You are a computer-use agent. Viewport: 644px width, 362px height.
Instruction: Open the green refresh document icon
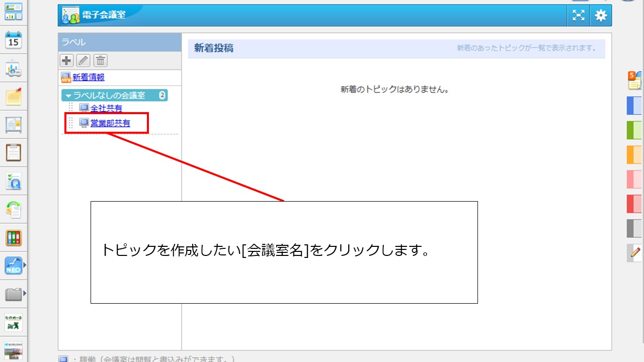tap(14, 209)
